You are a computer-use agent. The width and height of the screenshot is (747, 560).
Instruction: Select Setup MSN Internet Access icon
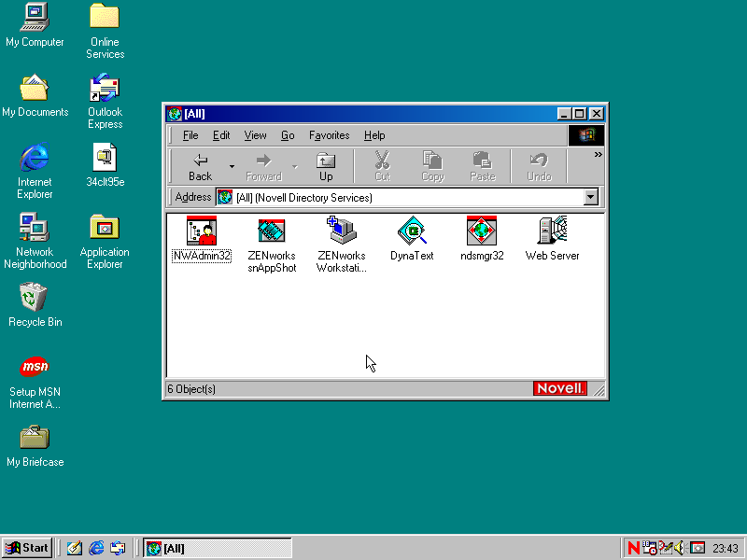(x=35, y=382)
